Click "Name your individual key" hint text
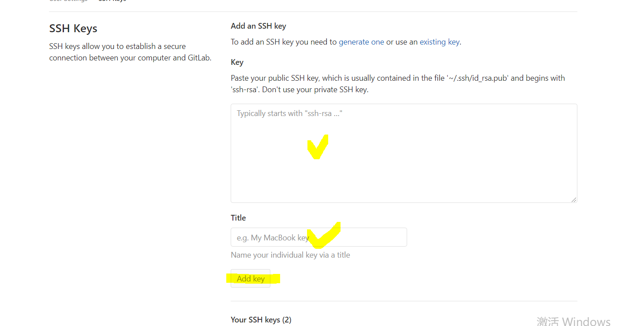The image size is (644, 326). coord(290,255)
